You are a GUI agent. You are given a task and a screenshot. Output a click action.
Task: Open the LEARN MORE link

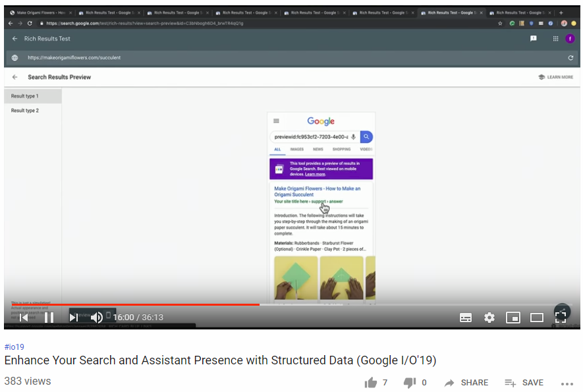pyautogui.click(x=556, y=77)
